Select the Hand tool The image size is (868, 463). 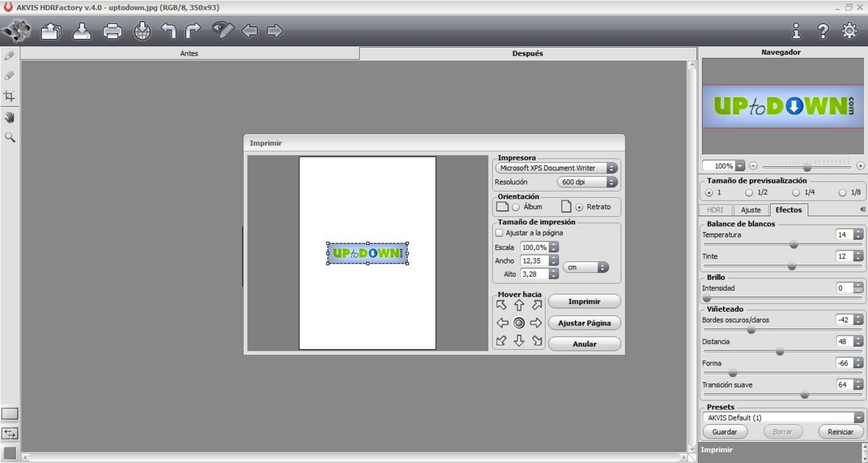pos(10,117)
